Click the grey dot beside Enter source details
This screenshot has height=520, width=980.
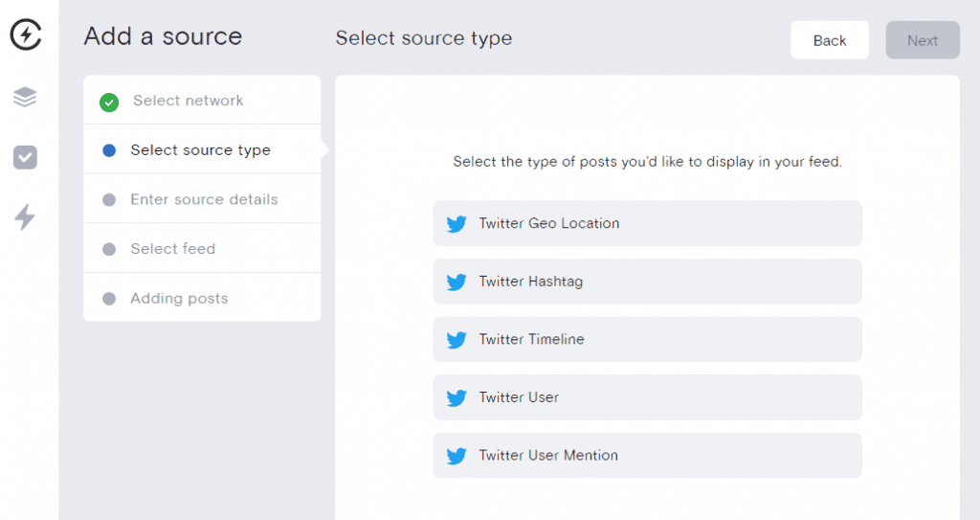point(109,199)
